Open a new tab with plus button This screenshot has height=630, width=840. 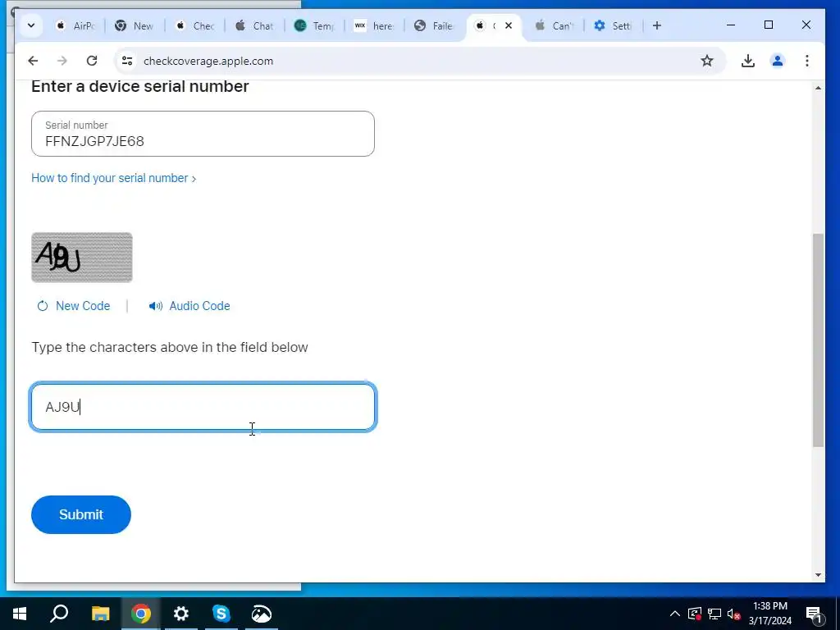pos(657,25)
